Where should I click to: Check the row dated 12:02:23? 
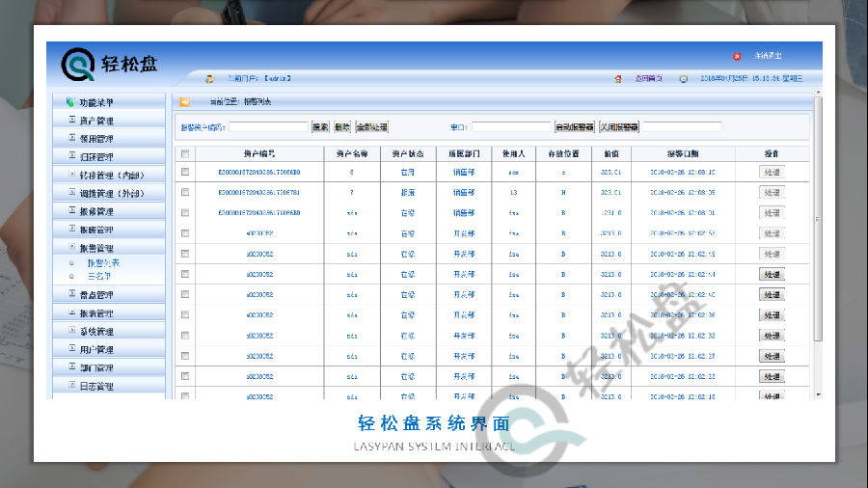pyautogui.click(x=185, y=376)
